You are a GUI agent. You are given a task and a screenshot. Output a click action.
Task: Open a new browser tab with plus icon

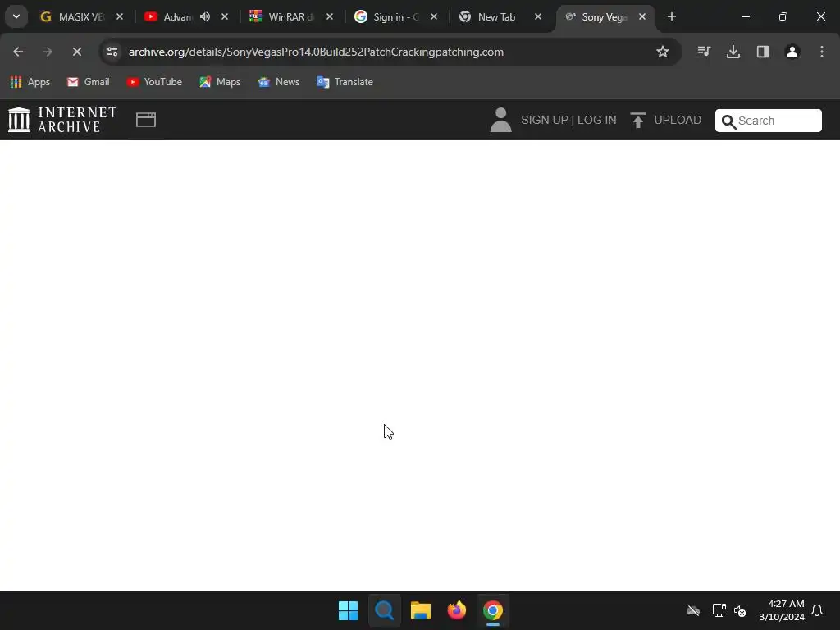point(672,17)
